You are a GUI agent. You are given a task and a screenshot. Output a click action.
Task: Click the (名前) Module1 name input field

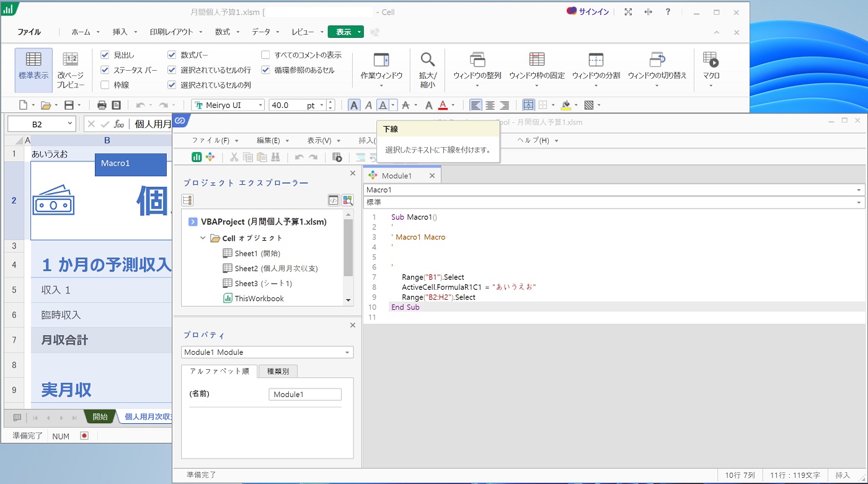(x=305, y=395)
